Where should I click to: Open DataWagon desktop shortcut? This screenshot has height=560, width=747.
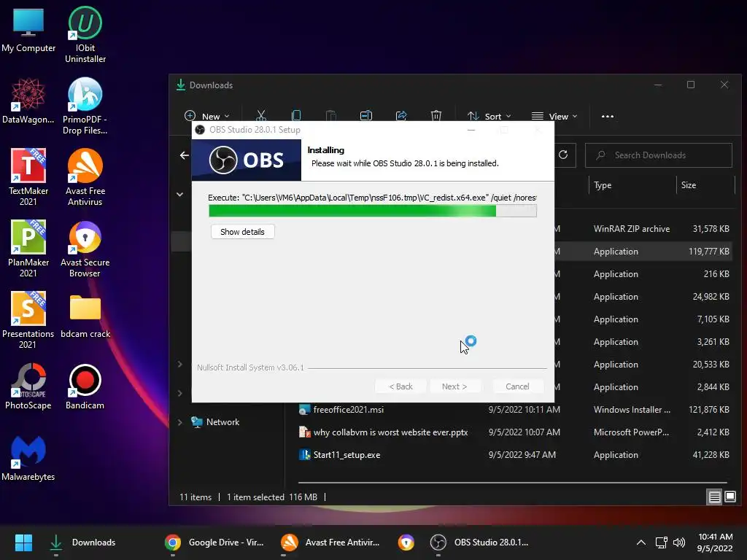[28, 101]
